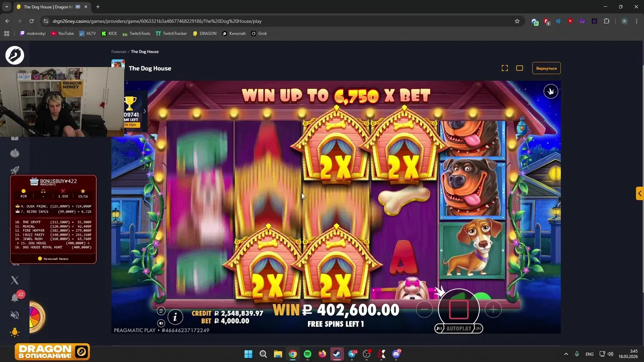The image size is (644, 362).
Task: Open notifications bell with 22 badge
Action: tap(15, 297)
